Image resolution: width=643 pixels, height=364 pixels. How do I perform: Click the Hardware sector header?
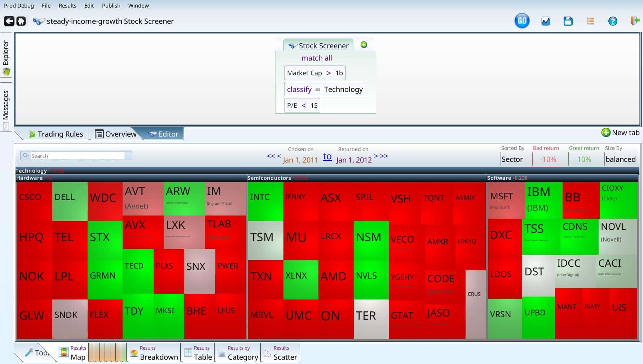(131, 178)
